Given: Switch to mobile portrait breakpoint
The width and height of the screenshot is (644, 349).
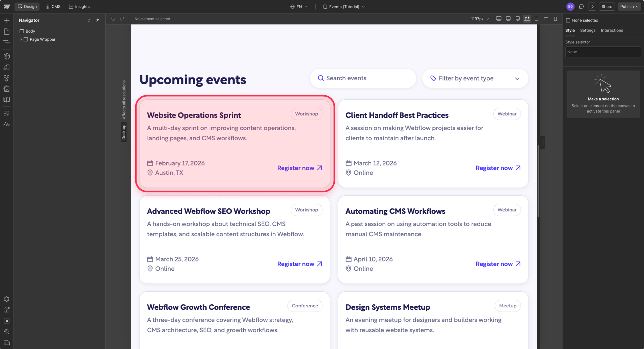Looking at the screenshot, I should 555,19.
